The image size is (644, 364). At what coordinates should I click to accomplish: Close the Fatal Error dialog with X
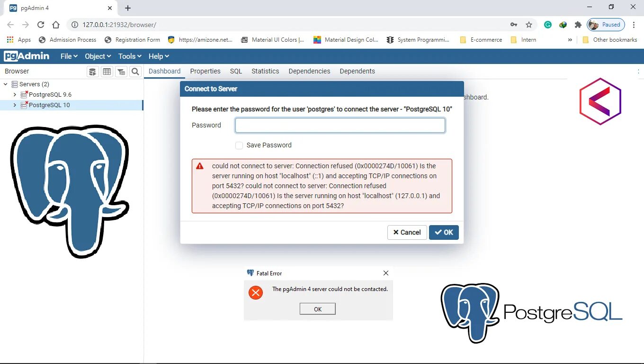pos(386,273)
